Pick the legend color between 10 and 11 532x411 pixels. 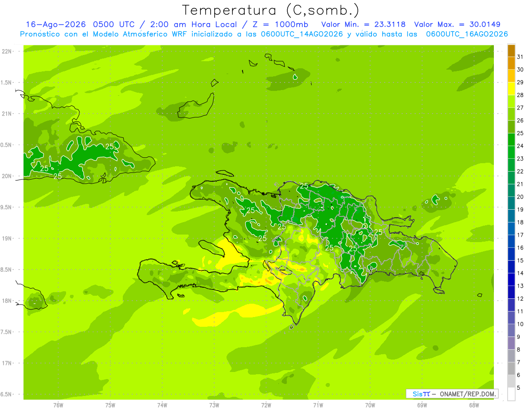pyautogui.click(x=511, y=317)
